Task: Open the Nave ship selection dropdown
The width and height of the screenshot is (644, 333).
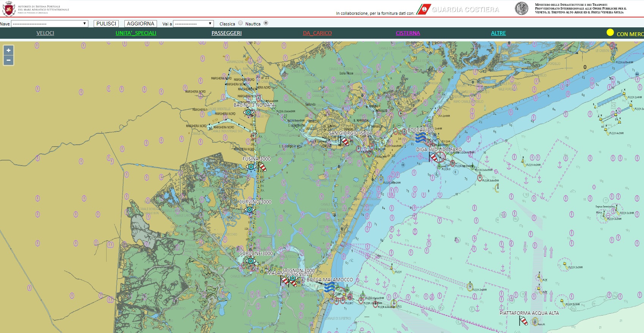Action: [x=50, y=24]
